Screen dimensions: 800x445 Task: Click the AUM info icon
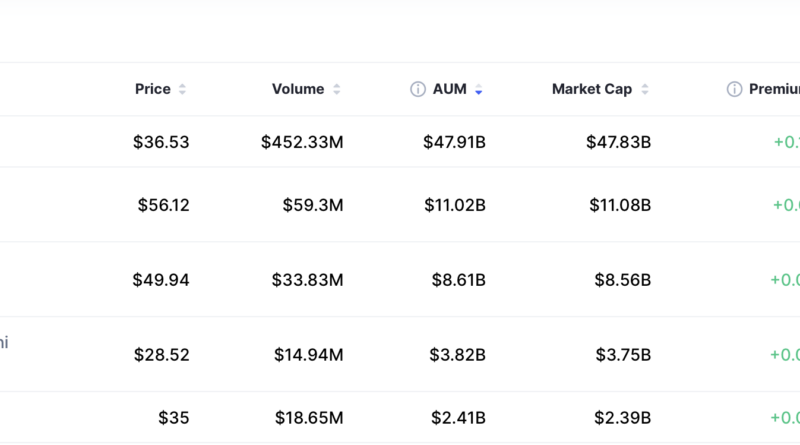tap(418, 89)
